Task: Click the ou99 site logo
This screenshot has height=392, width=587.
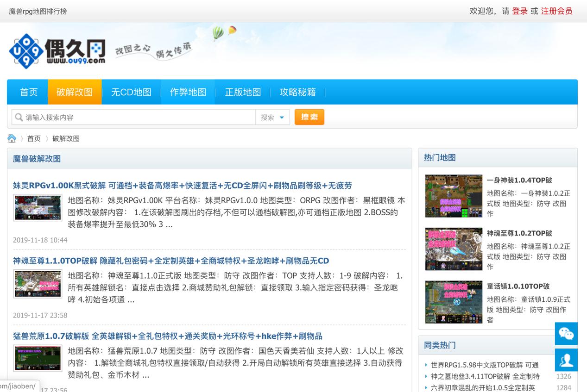Action: tap(57, 51)
